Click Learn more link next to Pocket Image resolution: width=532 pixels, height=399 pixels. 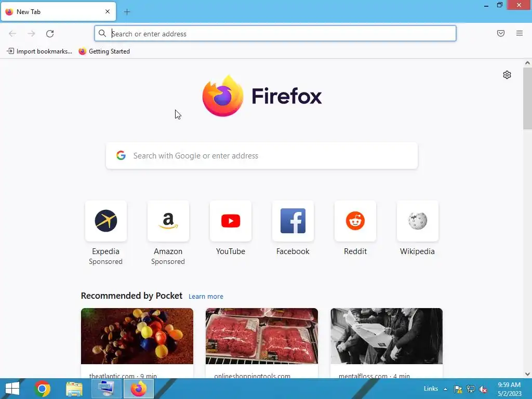point(206,297)
